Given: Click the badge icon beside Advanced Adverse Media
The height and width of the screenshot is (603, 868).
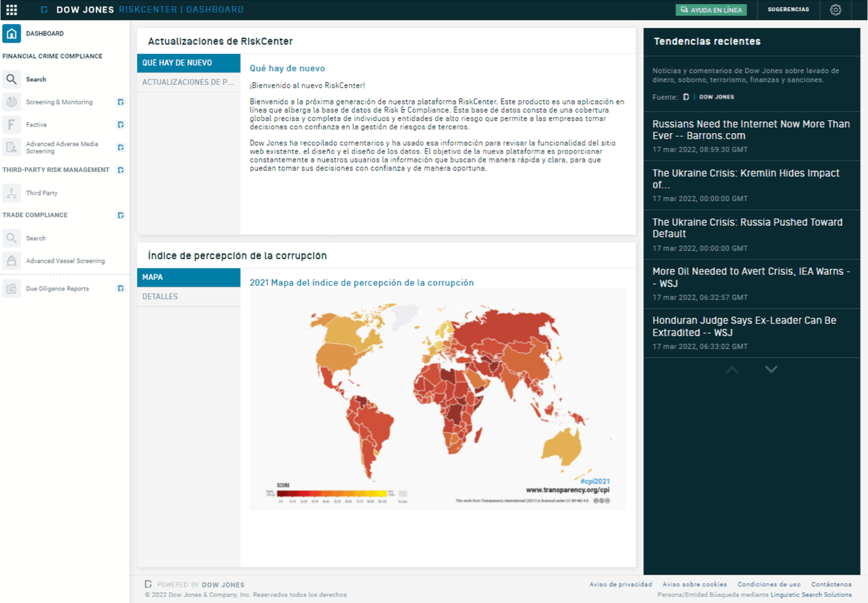Looking at the screenshot, I should point(121,147).
